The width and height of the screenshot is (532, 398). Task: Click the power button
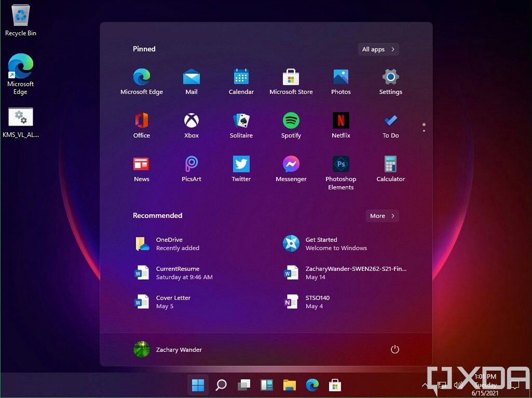click(x=394, y=349)
